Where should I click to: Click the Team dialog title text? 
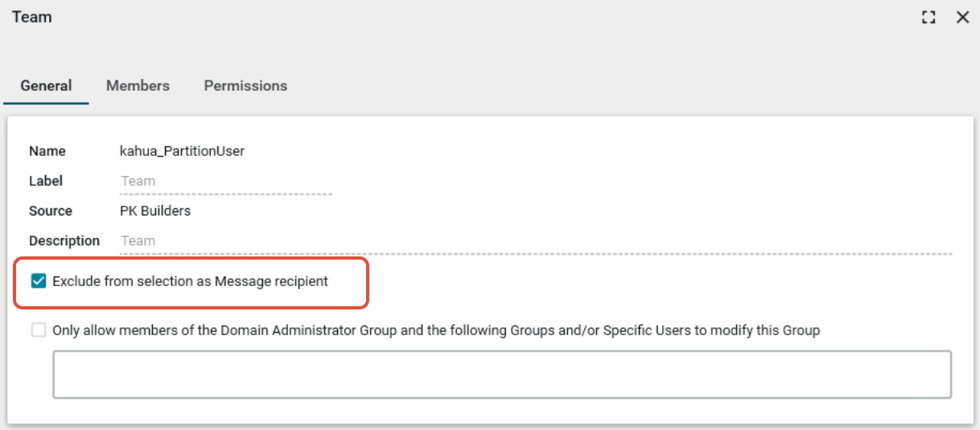point(32,17)
